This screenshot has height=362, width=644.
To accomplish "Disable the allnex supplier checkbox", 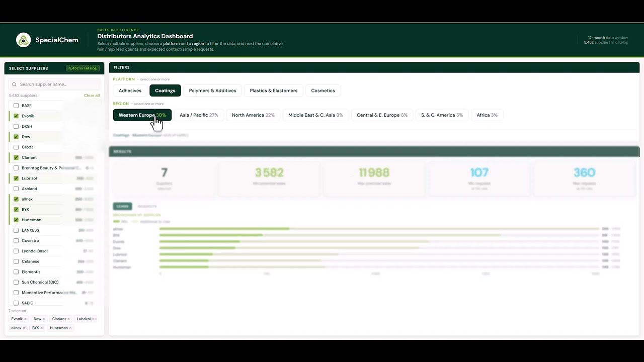I will pos(16,199).
